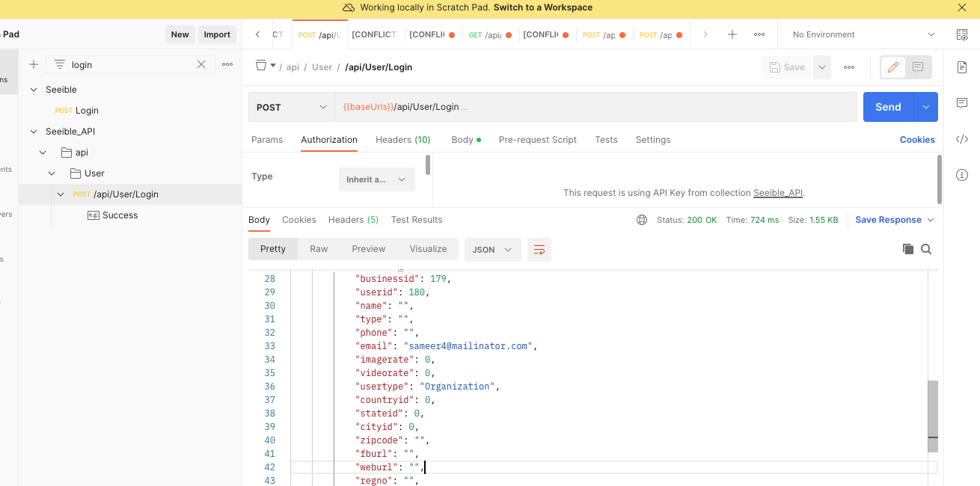
Task: Open a new request tab with plus
Action: [732, 34]
